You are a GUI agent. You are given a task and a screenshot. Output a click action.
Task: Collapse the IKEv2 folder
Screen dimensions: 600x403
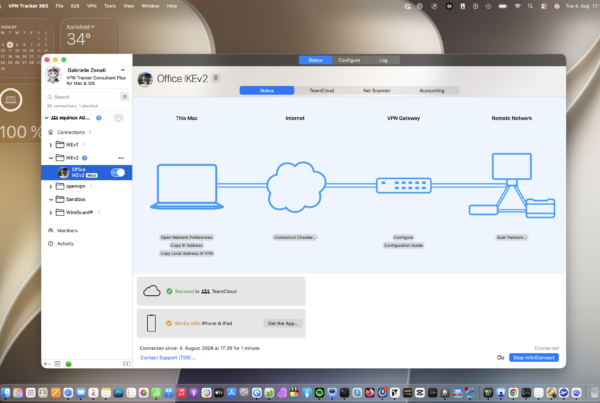point(51,158)
